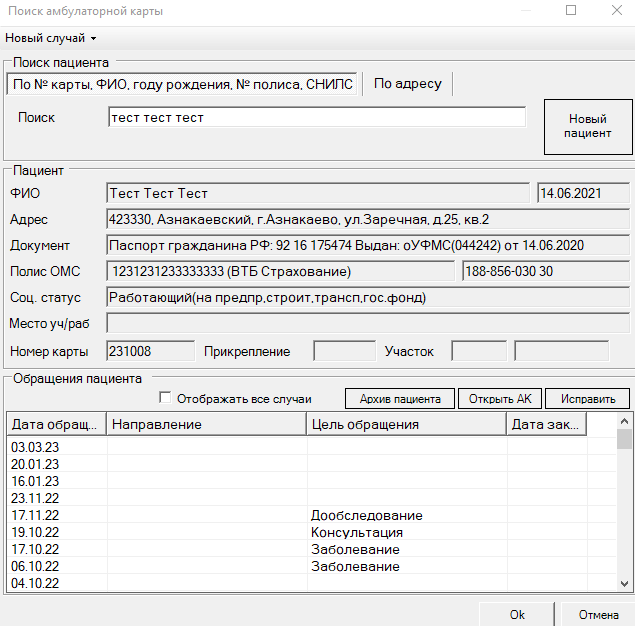Screen dimensions: 635x626
Task: Select the search by card number and ФИО tab
Action: (x=182, y=84)
